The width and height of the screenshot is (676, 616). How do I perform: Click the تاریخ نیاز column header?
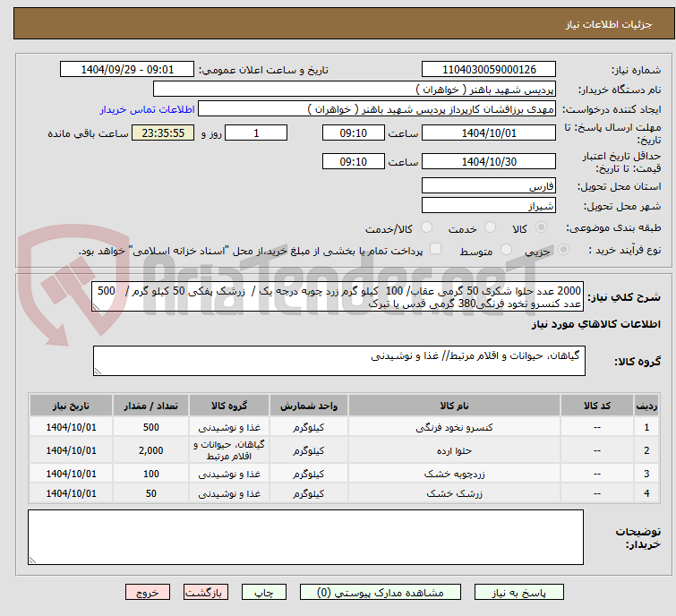tap(71, 406)
